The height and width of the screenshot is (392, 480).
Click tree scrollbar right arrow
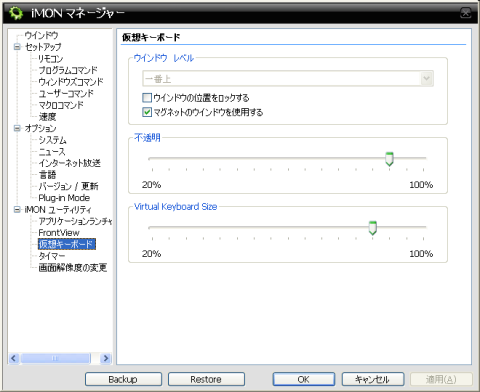(106, 358)
